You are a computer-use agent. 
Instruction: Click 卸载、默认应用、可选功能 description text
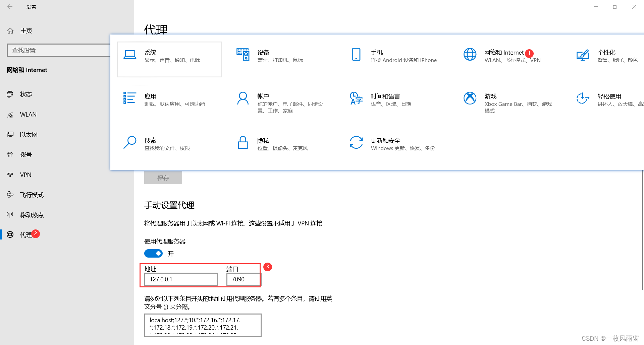pos(175,104)
